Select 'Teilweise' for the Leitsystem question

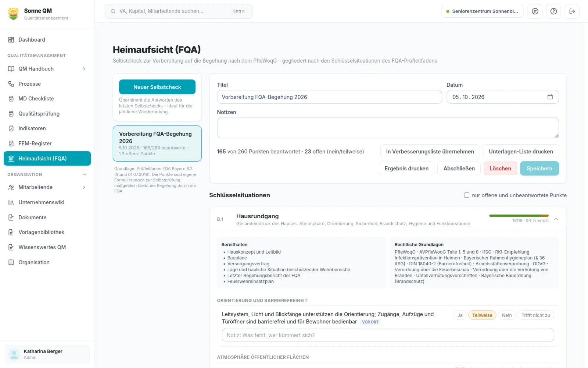[482, 315]
